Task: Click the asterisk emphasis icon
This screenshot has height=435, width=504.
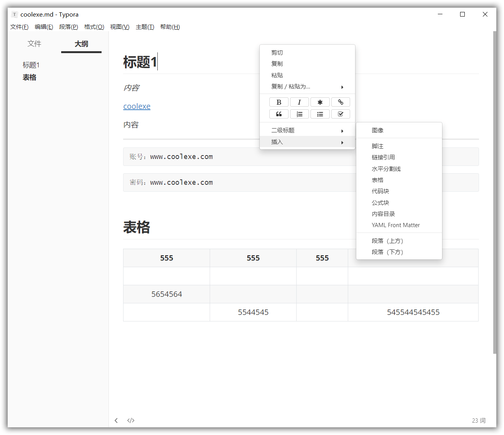Action: 320,102
